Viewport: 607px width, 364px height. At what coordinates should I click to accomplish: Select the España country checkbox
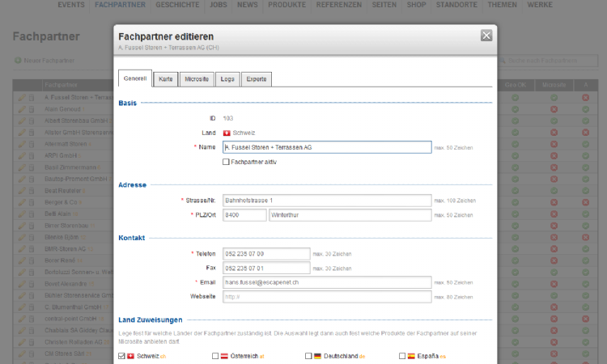[x=402, y=356]
